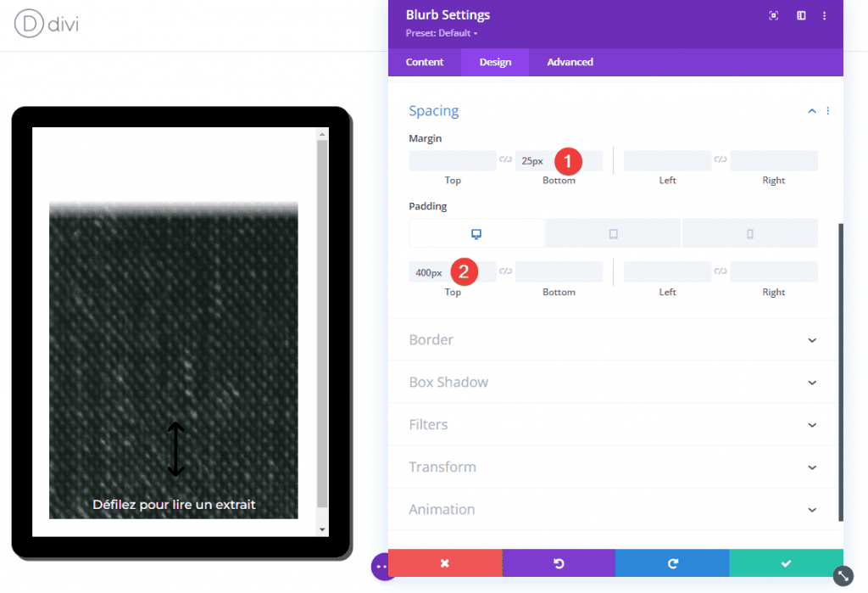Expand the Filters section
The image size is (868, 593).
click(614, 424)
